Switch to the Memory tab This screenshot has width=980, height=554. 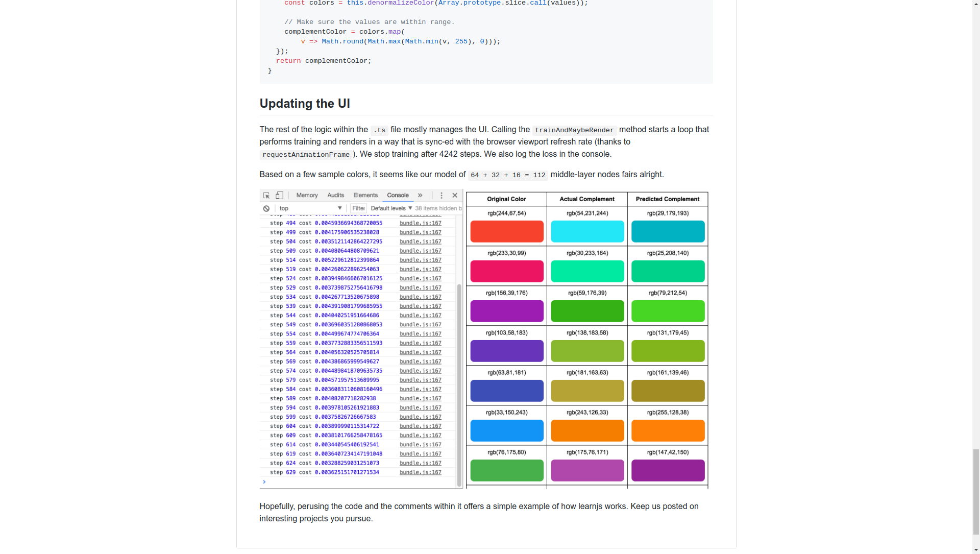pyautogui.click(x=307, y=196)
